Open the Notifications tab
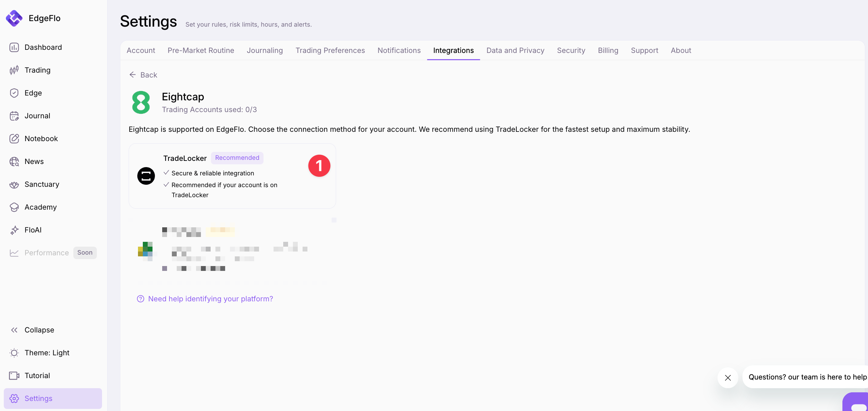Viewport: 868px width, 411px height. (x=399, y=51)
